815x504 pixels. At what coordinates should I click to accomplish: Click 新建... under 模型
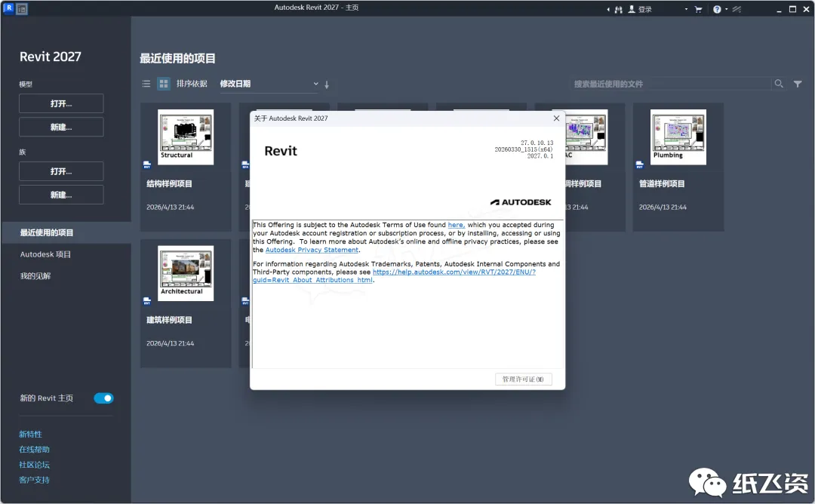pos(61,127)
